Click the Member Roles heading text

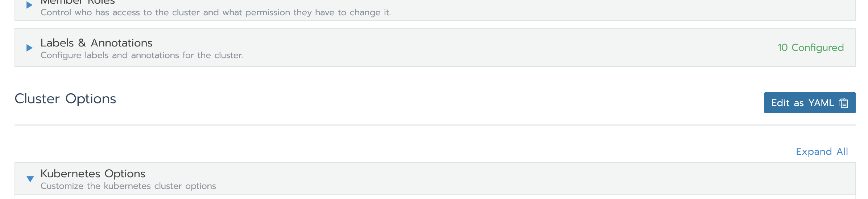click(78, 2)
